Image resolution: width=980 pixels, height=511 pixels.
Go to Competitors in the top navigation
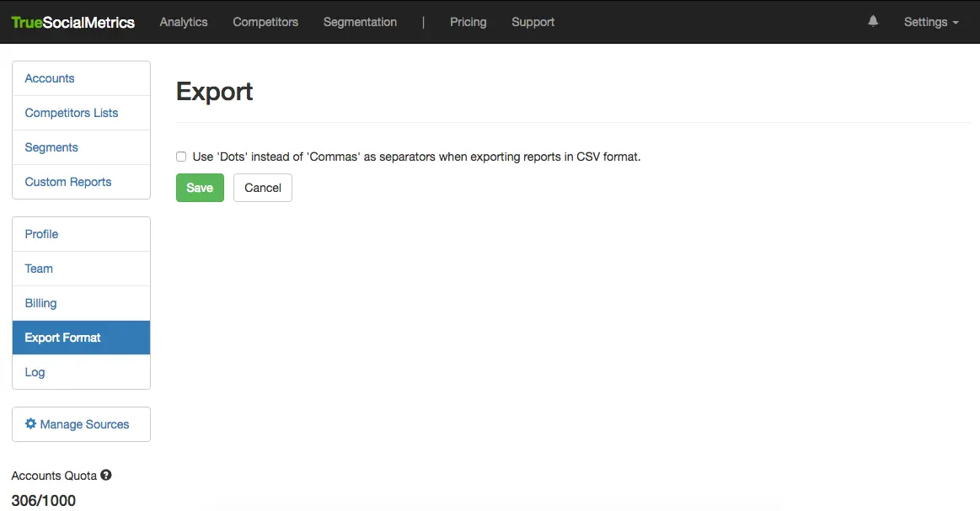tap(265, 22)
